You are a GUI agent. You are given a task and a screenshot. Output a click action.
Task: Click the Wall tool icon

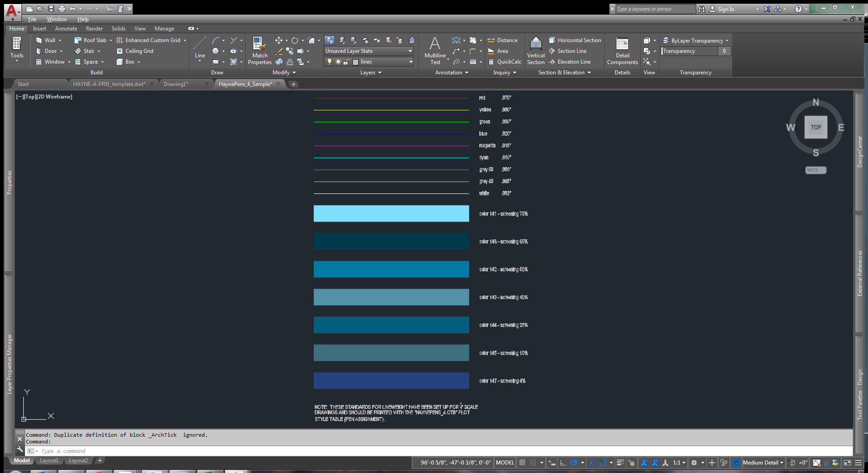(39, 40)
